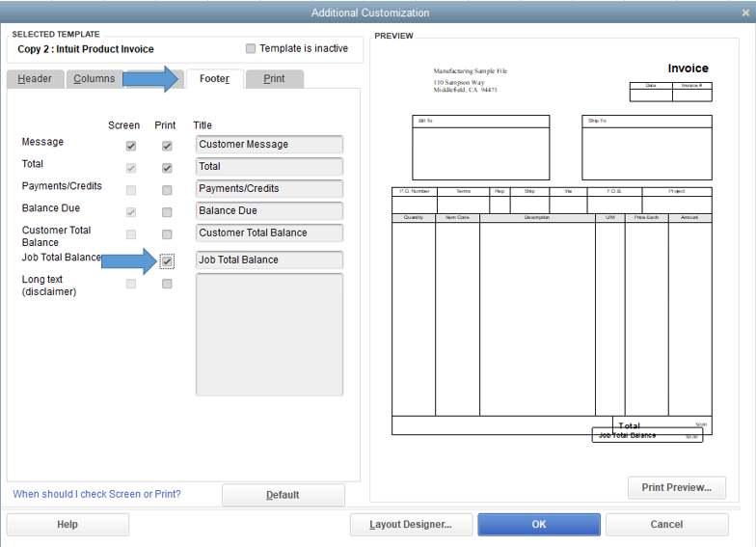Enable Long text disclaimer Print checkbox

tap(167, 284)
